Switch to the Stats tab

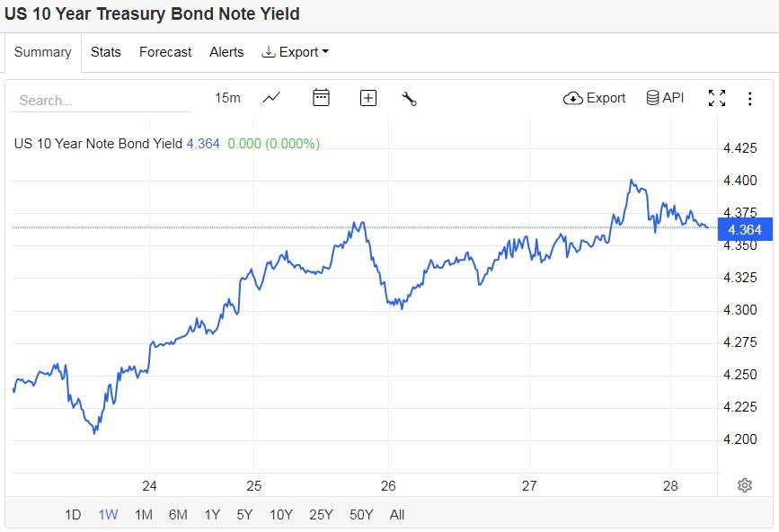coord(106,52)
